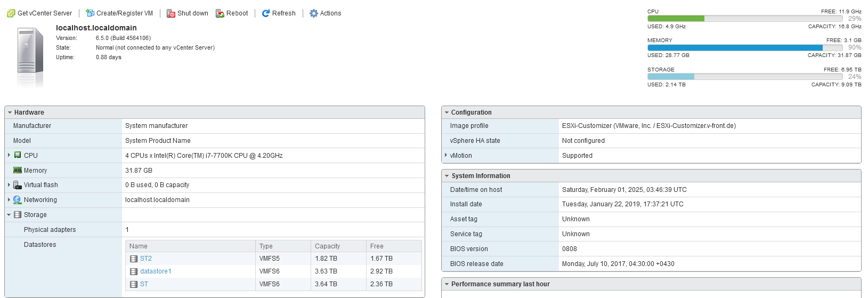Screen dimensions: 868x298
Task: Click the Service tag row label
Action: pos(466,234)
